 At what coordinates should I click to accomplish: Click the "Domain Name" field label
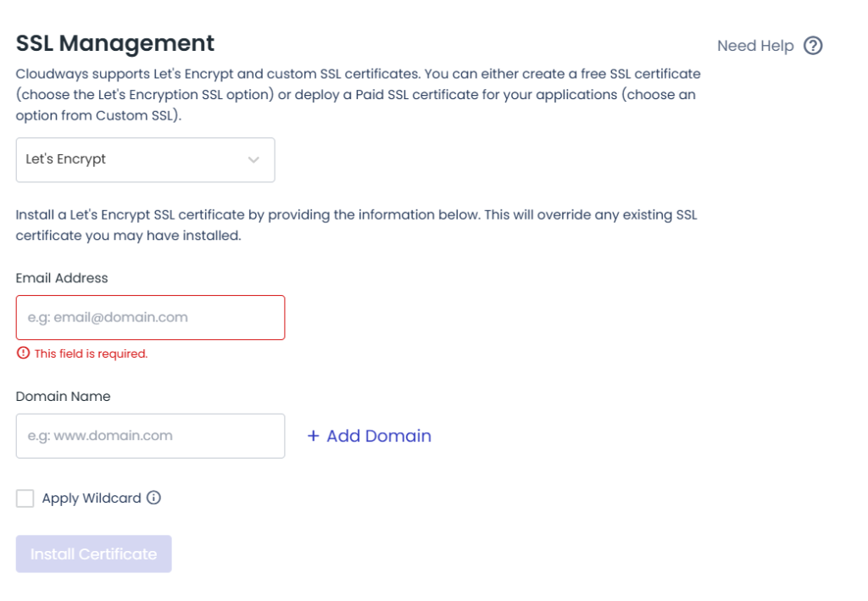[63, 396]
